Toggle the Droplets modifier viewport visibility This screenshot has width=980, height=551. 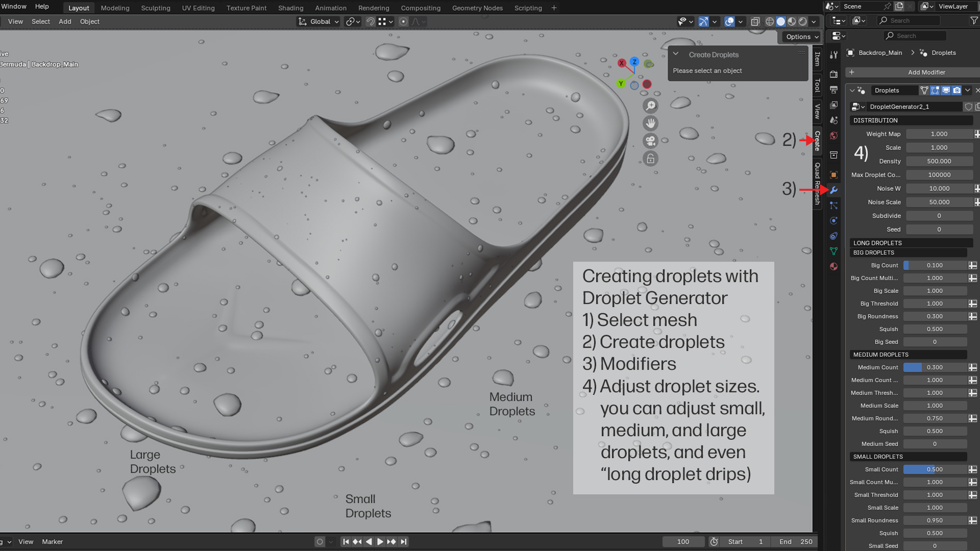pos(946,90)
